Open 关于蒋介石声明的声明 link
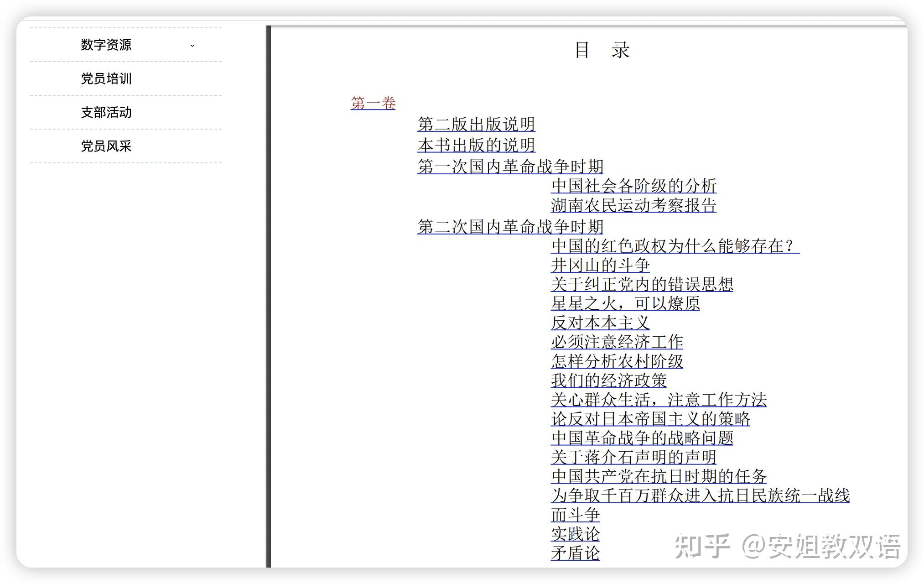Viewport: 924px width, 584px height. (633, 457)
